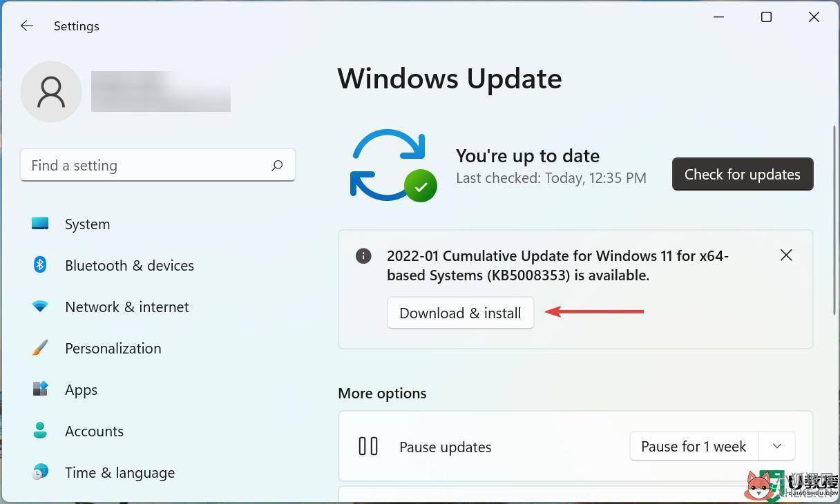This screenshot has width=840, height=504.
Task: Go to Personalization settings
Action: pos(113,349)
